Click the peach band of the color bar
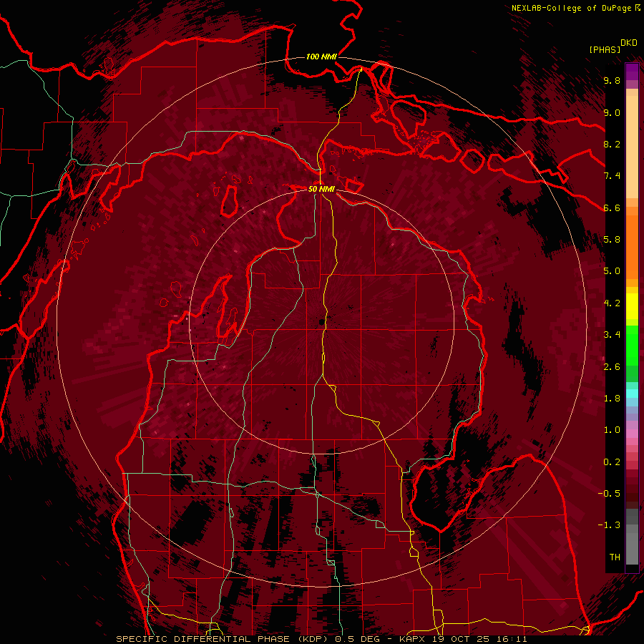This screenshot has width=644, height=644. point(632,147)
